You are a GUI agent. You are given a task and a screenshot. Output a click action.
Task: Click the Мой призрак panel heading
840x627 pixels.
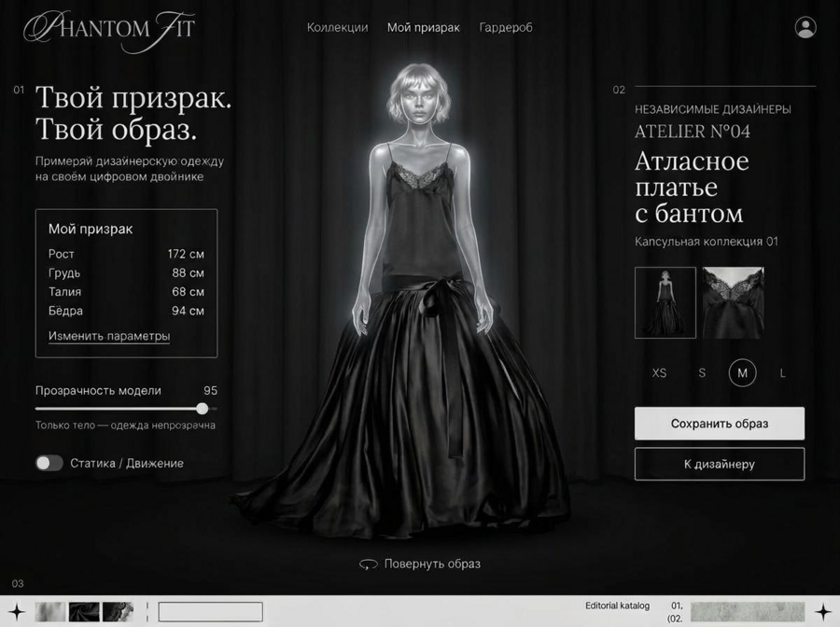pos(91,230)
